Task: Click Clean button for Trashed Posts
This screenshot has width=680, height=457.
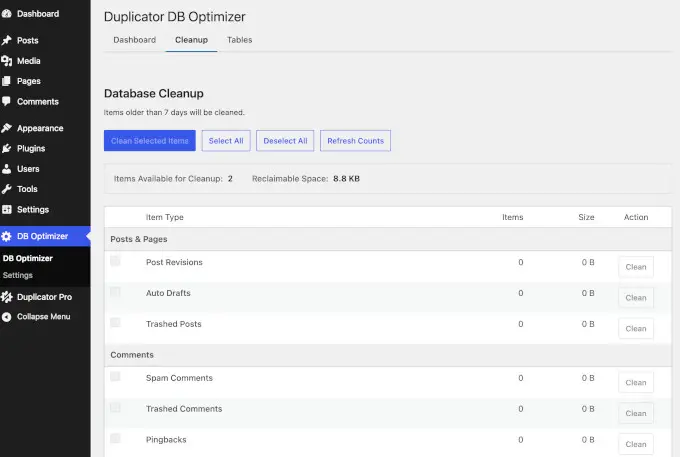Action: point(636,329)
